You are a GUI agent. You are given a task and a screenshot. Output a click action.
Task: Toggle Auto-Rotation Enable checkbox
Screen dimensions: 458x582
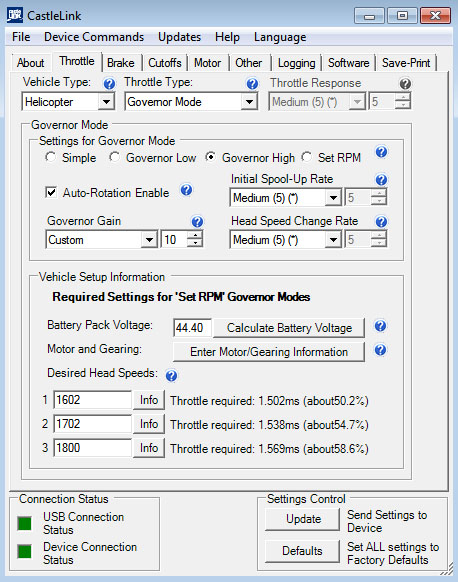(51, 192)
